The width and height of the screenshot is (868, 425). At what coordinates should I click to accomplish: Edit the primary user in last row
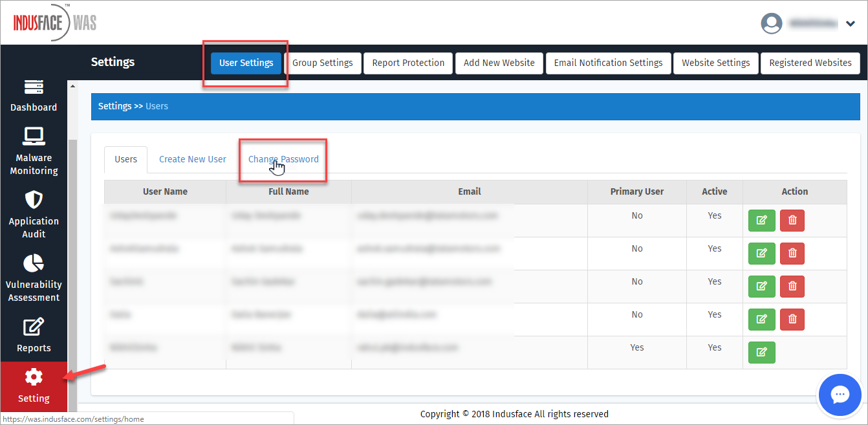click(x=761, y=352)
